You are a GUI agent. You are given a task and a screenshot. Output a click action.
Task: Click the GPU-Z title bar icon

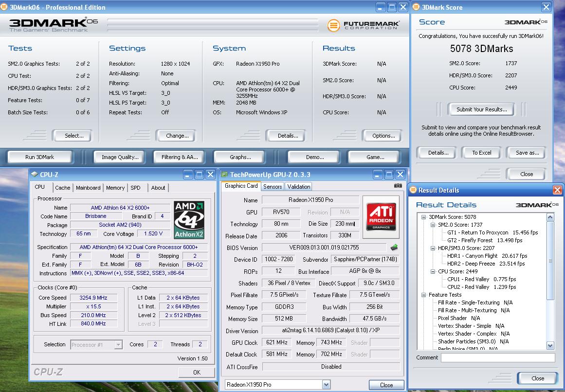(x=224, y=174)
